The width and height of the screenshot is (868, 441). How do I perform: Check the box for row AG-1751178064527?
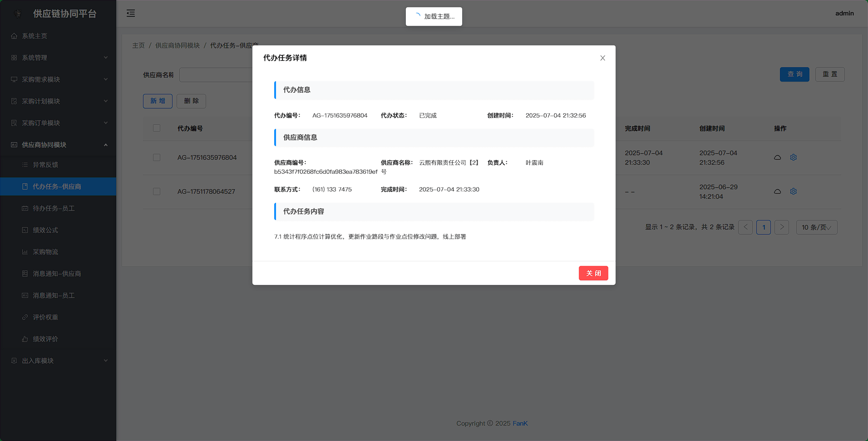[x=157, y=191]
